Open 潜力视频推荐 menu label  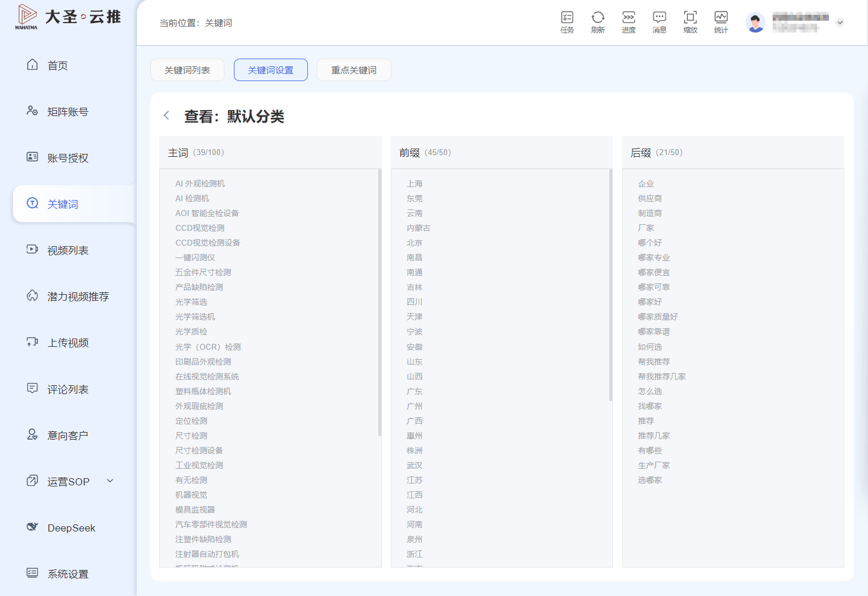tap(78, 297)
